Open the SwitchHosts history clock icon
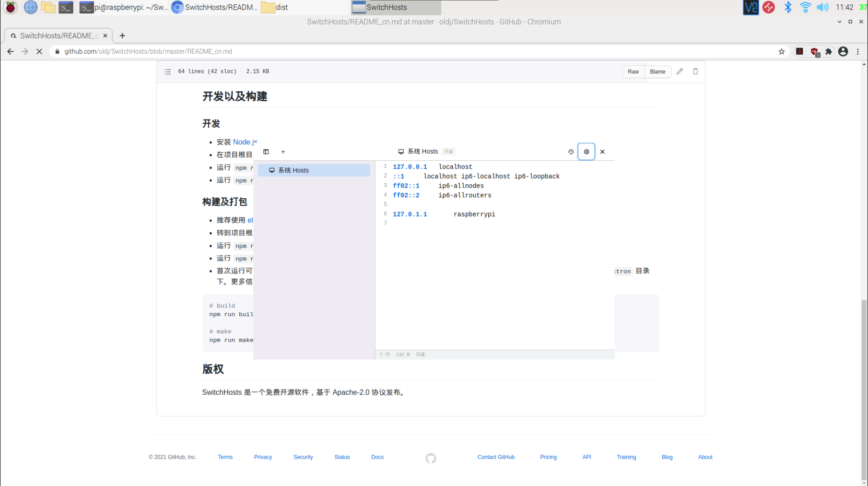Screen dimensions: 868x486 (571, 152)
